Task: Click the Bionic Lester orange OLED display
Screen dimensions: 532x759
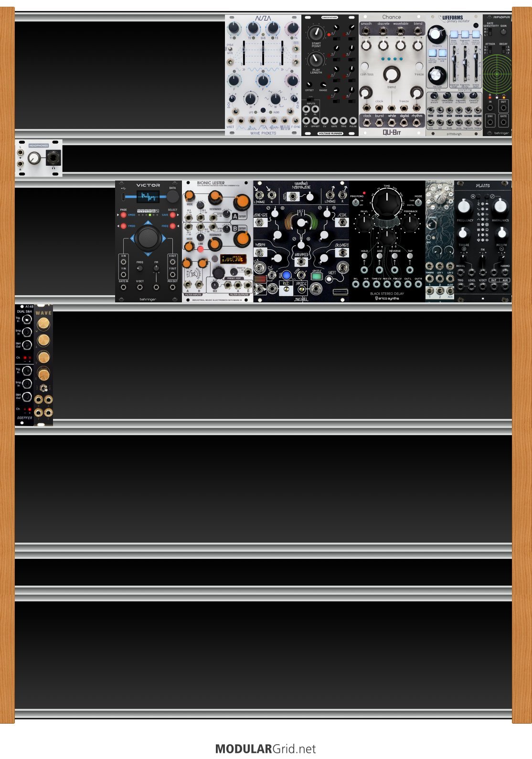Action: (x=233, y=259)
